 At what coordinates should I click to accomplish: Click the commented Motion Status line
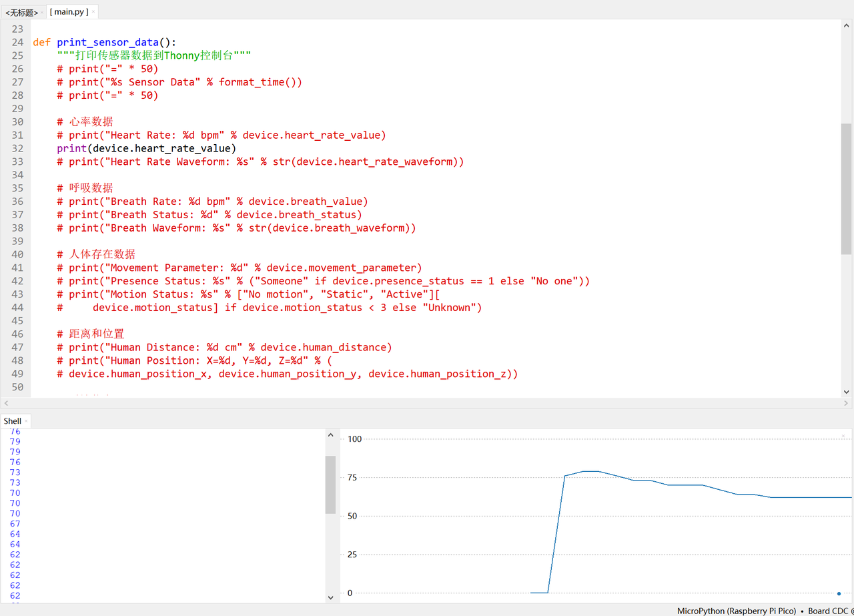click(248, 294)
